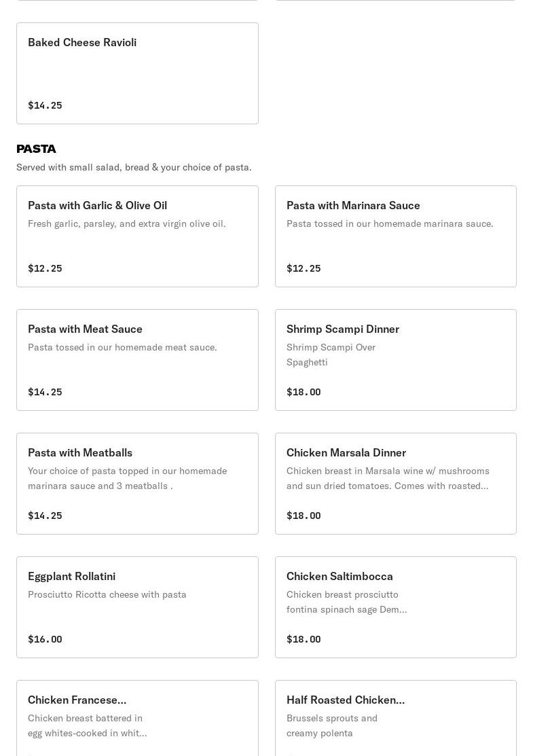Click the 'Brussels sprouts and creamy polenta' text
The image size is (533, 756).
point(331,725)
